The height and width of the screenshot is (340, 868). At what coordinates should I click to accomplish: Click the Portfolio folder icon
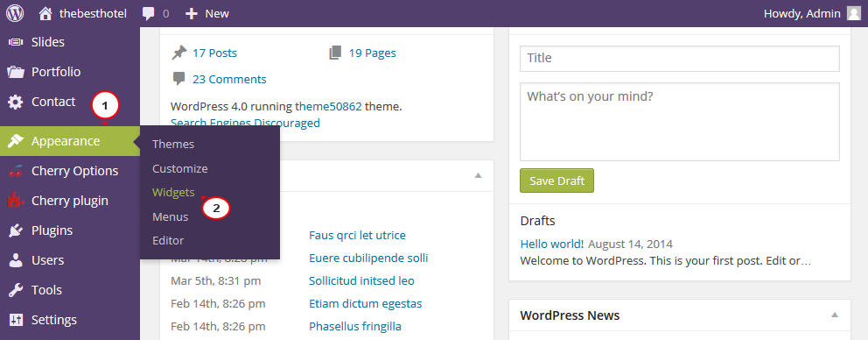(x=16, y=72)
